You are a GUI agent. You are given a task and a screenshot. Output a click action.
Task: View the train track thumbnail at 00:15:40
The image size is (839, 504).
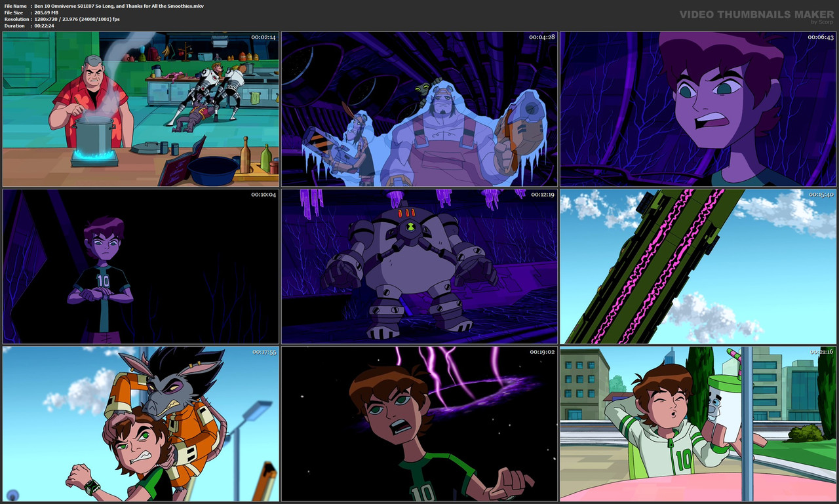[x=697, y=267]
